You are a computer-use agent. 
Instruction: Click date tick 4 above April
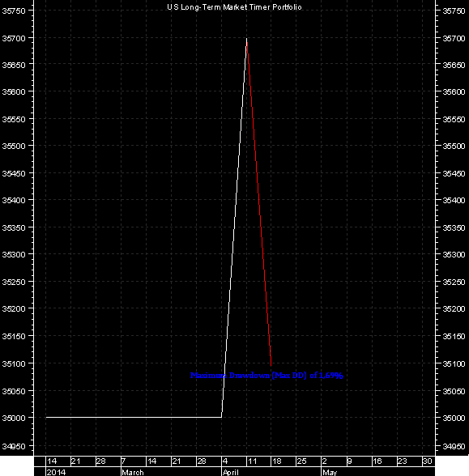[x=225, y=461]
